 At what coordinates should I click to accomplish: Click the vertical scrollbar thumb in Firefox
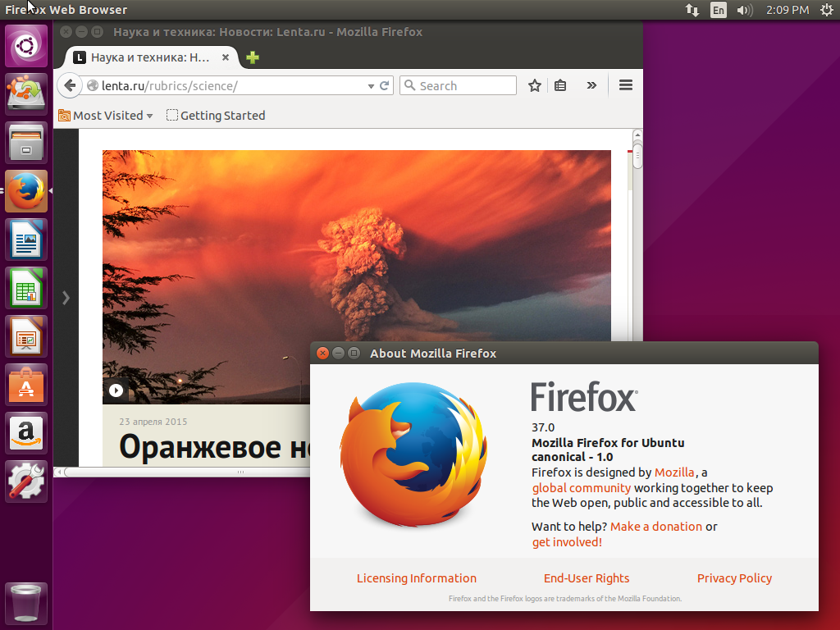pos(637,155)
